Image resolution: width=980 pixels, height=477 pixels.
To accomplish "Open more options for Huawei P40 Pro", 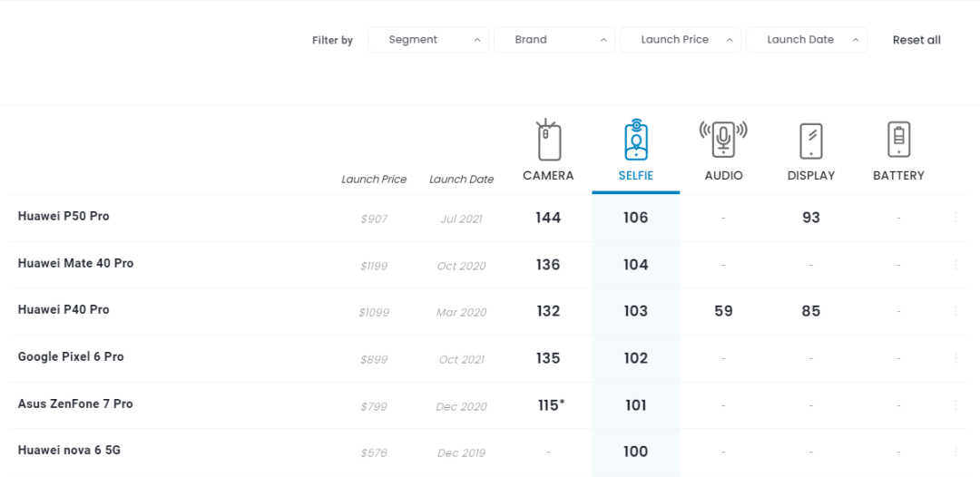I will (x=955, y=311).
